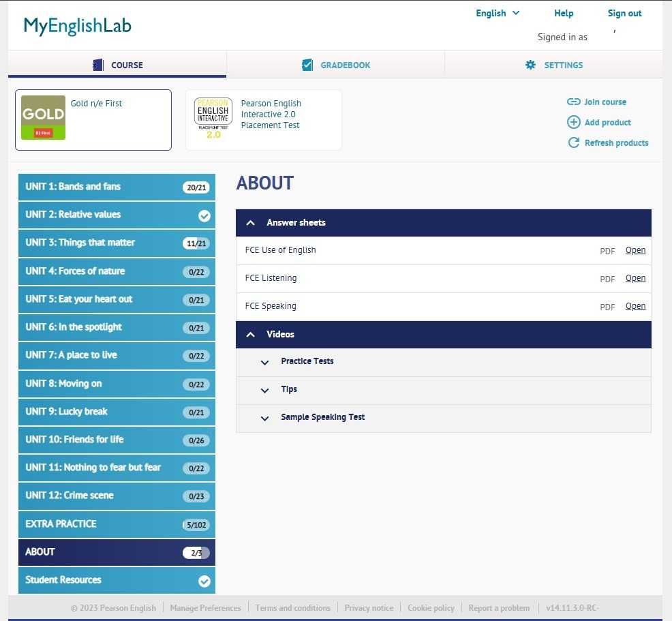The height and width of the screenshot is (621, 672).
Task: Click the Gold n/e First course card
Action: click(93, 120)
